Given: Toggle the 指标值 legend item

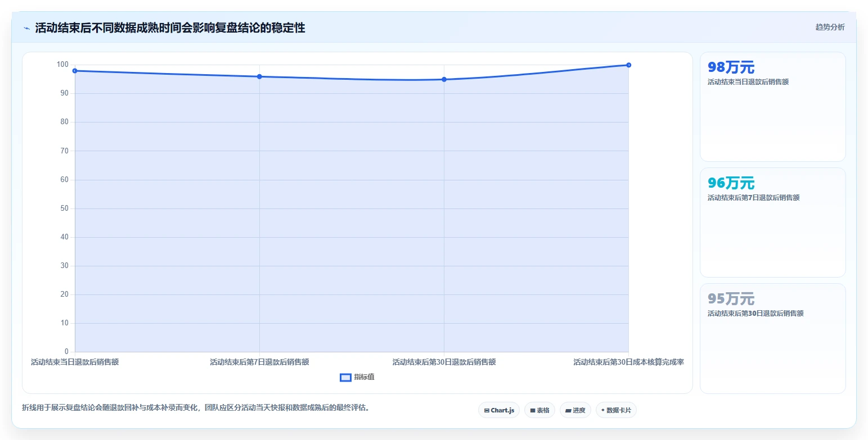Looking at the screenshot, I should click(x=357, y=377).
